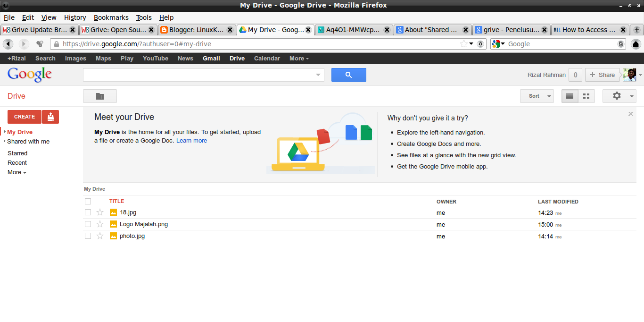Open file name photo.jpg
The image size is (644, 322).
pyautogui.click(x=132, y=236)
